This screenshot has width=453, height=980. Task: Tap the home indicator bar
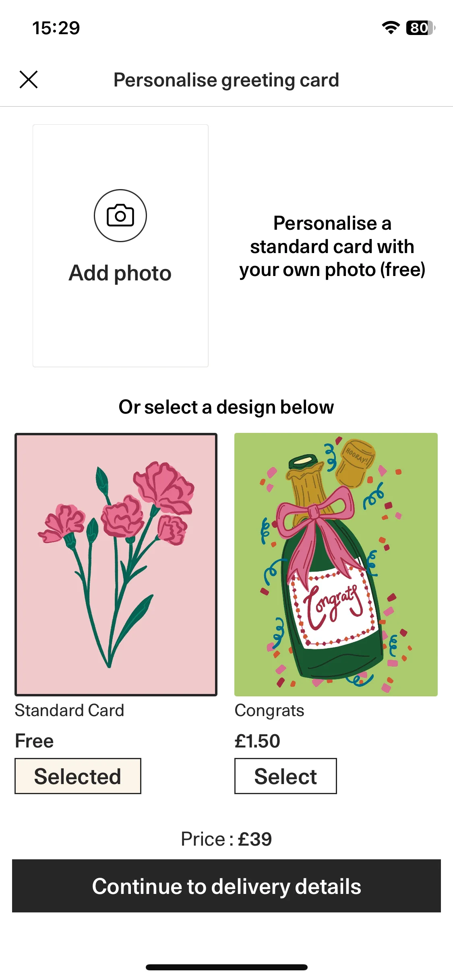pyautogui.click(x=226, y=967)
